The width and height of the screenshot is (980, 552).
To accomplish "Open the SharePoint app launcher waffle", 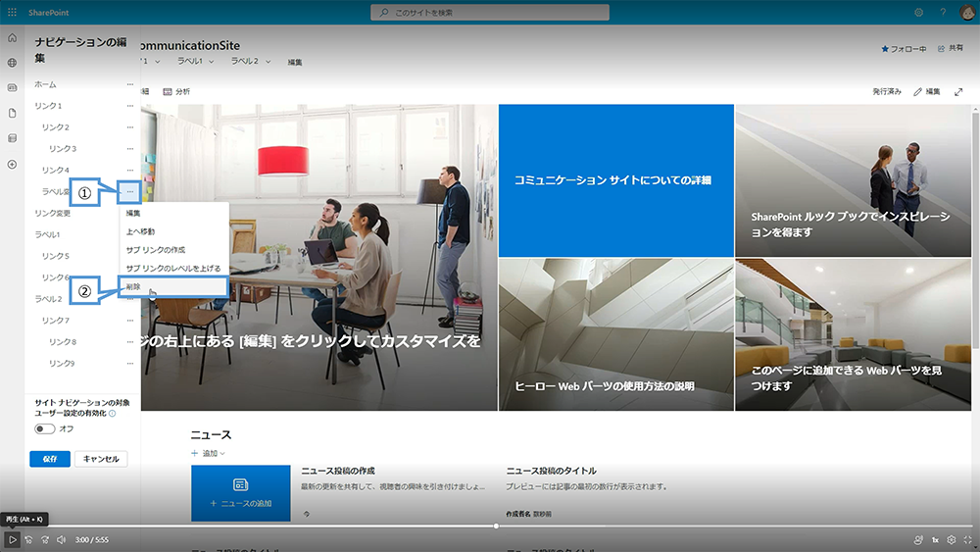I will pos(12,12).
